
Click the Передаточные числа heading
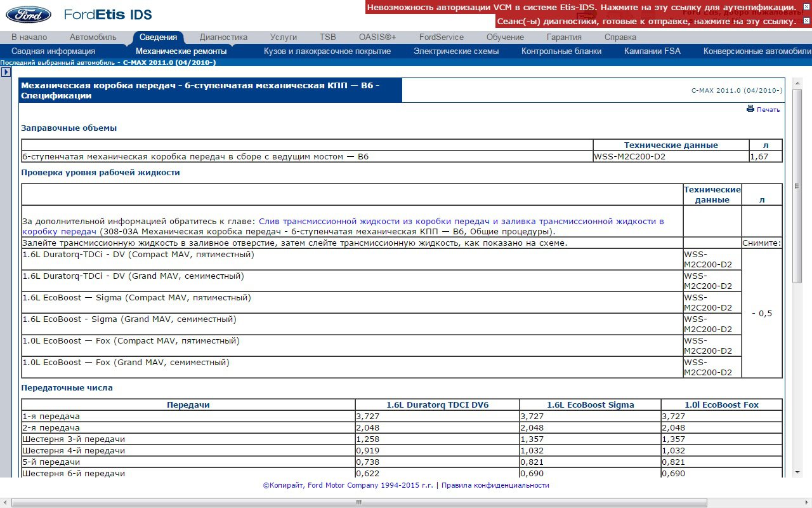click(x=67, y=387)
